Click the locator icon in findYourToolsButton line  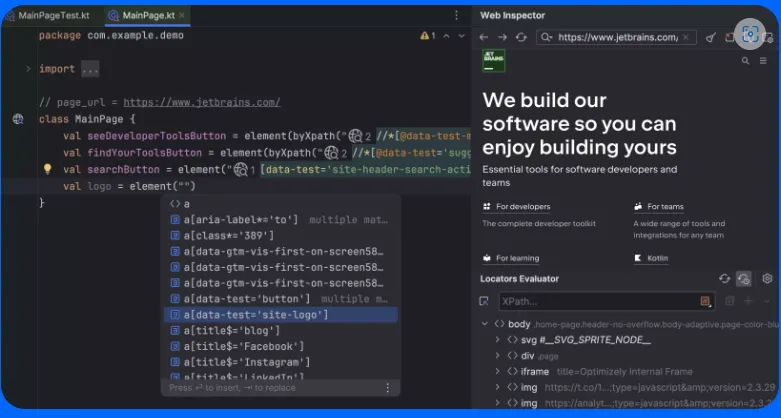[x=331, y=152]
